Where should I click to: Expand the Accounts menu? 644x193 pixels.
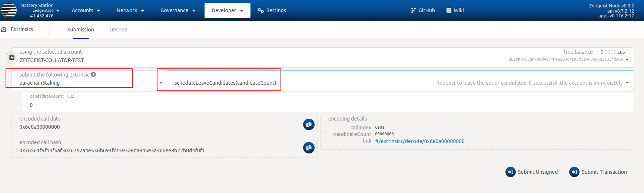click(86, 10)
